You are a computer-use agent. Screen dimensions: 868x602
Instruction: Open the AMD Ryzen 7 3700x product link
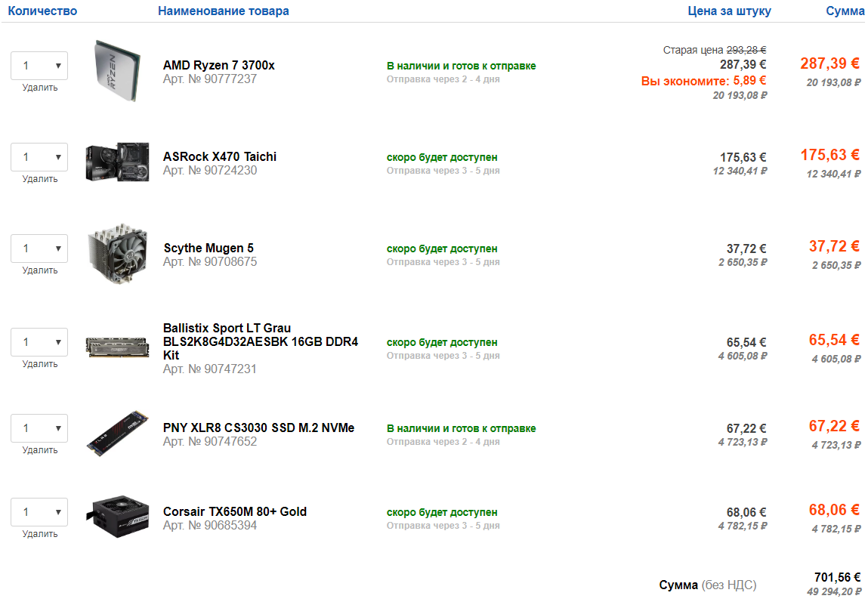219,66
